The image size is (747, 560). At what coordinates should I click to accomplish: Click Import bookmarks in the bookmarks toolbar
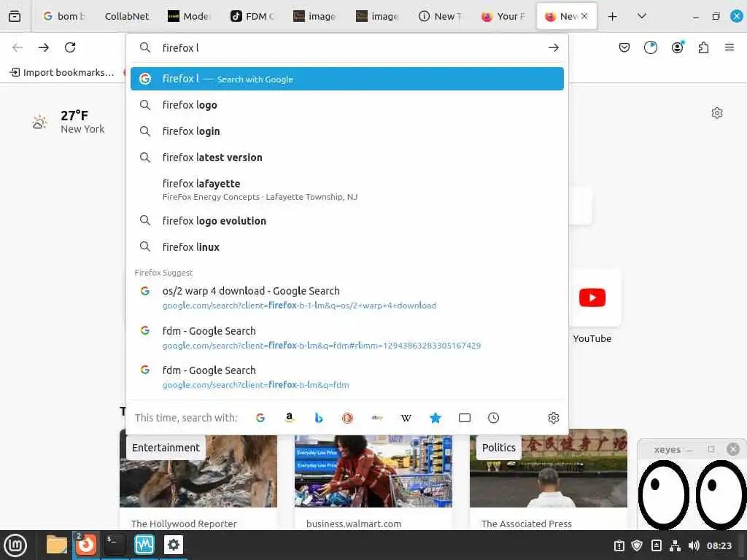62,72
